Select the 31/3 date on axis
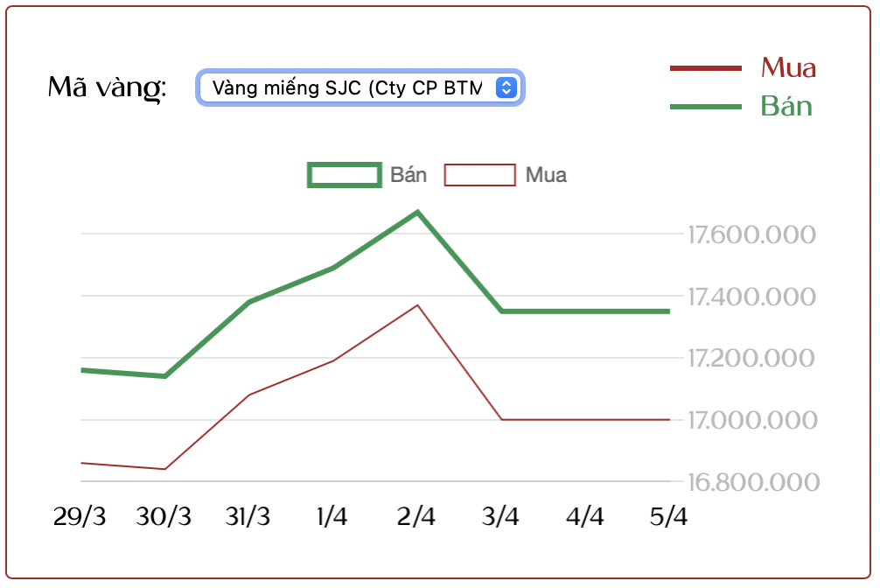Screen dimensions: 880x588 (x=248, y=517)
